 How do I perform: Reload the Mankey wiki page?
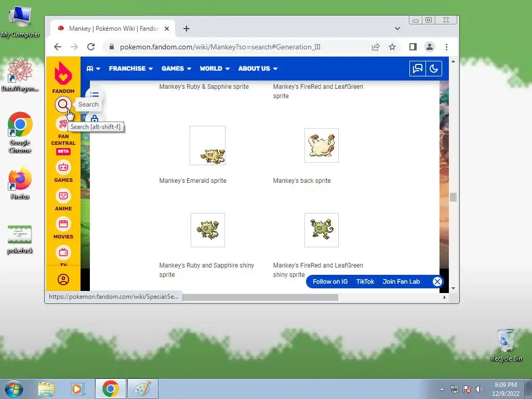91,47
